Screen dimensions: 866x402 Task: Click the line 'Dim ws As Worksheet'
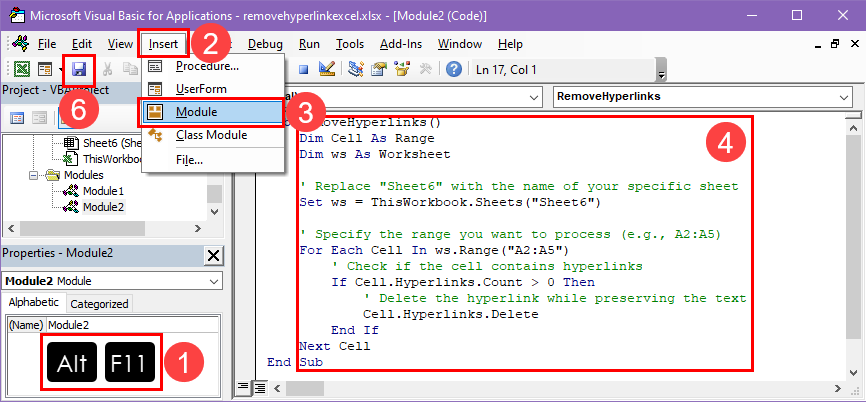click(x=374, y=155)
